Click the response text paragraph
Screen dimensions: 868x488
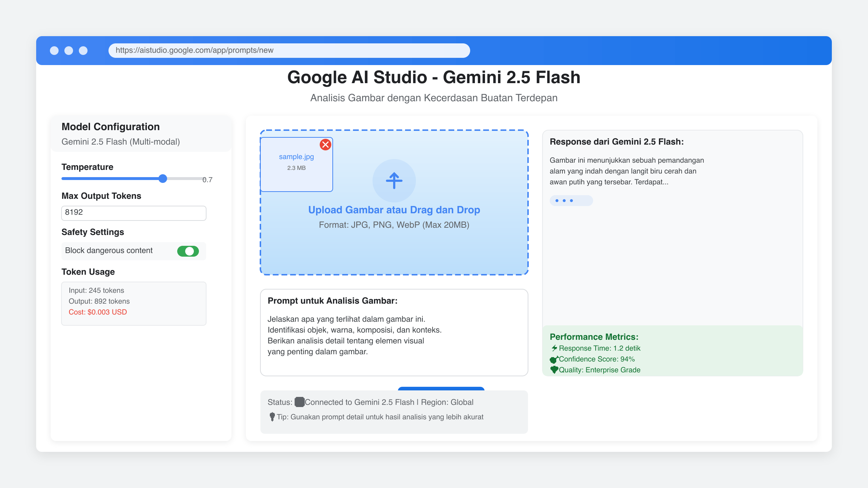coord(627,171)
